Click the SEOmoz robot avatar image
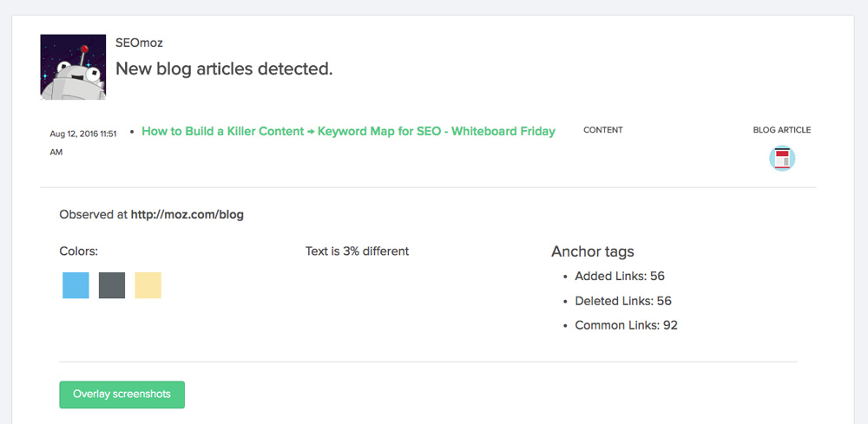Screen dimensions: 868x424 73,67
